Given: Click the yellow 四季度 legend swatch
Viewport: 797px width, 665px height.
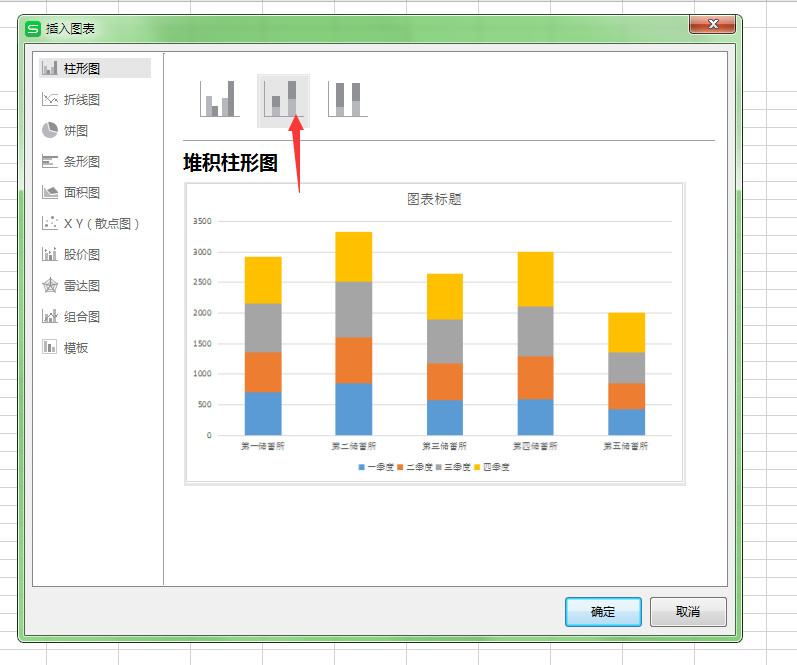Looking at the screenshot, I should tap(477, 467).
